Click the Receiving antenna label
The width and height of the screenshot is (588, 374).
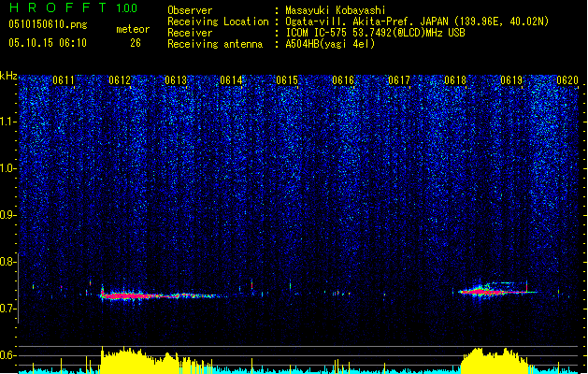point(215,44)
